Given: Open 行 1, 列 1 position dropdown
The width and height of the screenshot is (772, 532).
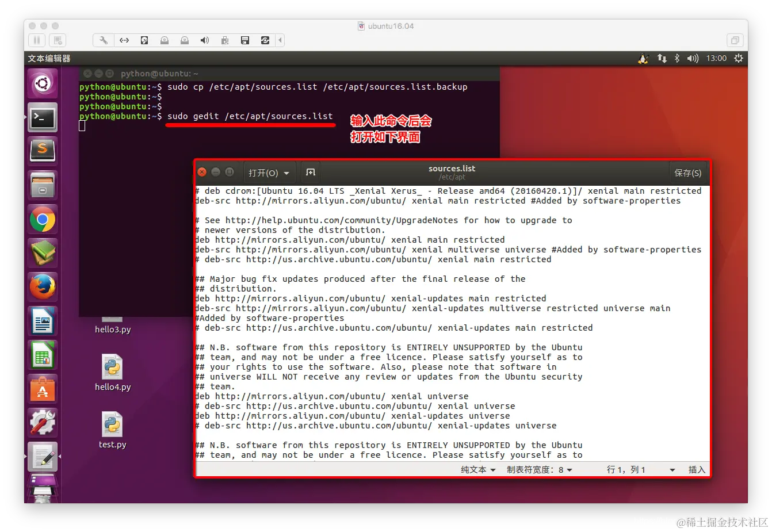Looking at the screenshot, I should pyautogui.click(x=641, y=470).
